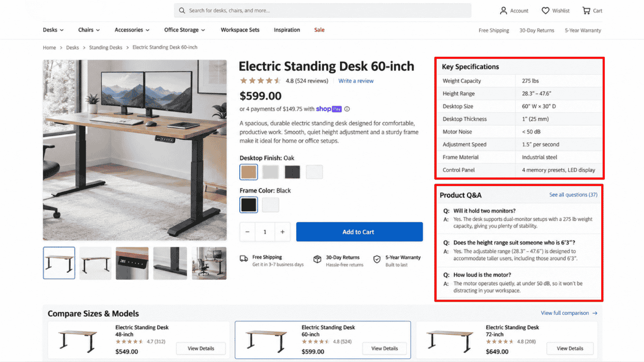Select the Black frame color swatch
The height and width of the screenshot is (362, 644).
[x=249, y=205]
